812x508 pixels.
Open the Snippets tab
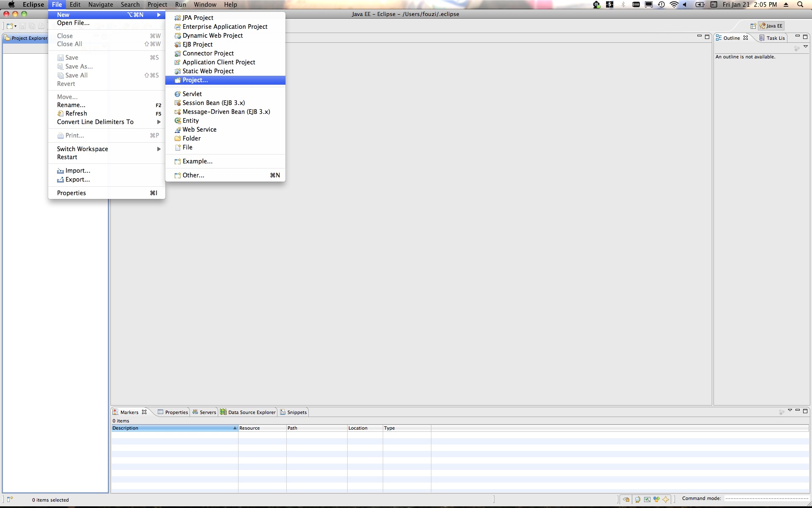point(294,412)
